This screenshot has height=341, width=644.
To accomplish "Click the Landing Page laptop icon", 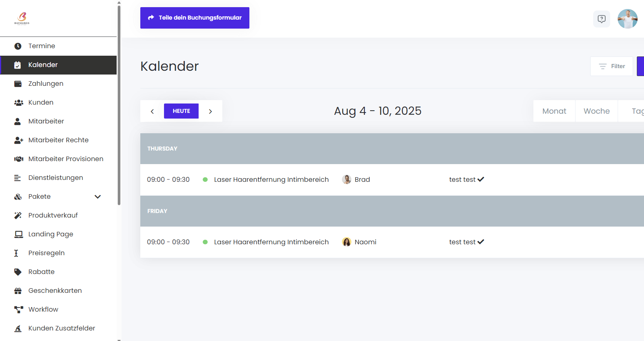I will (x=18, y=234).
